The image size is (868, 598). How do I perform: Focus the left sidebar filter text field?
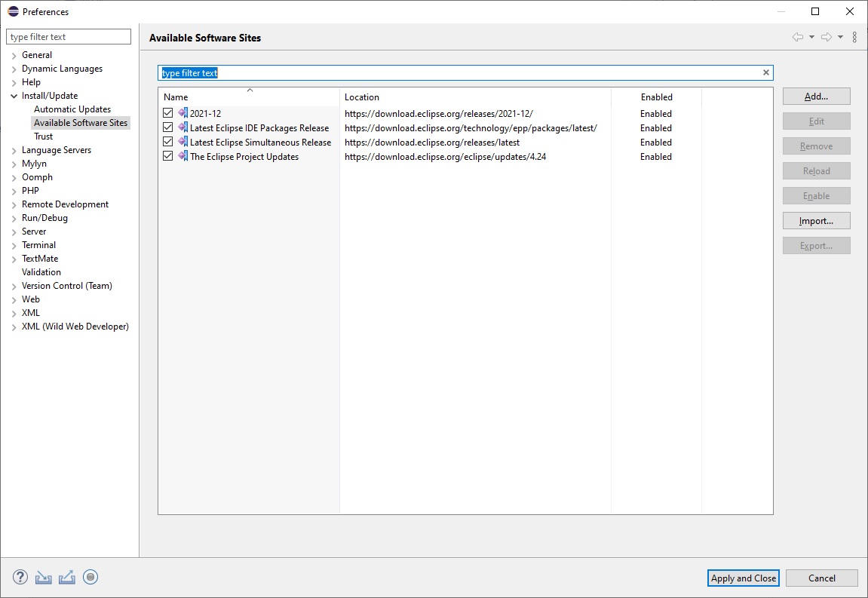pyautogui.click(x=69, y=36)
